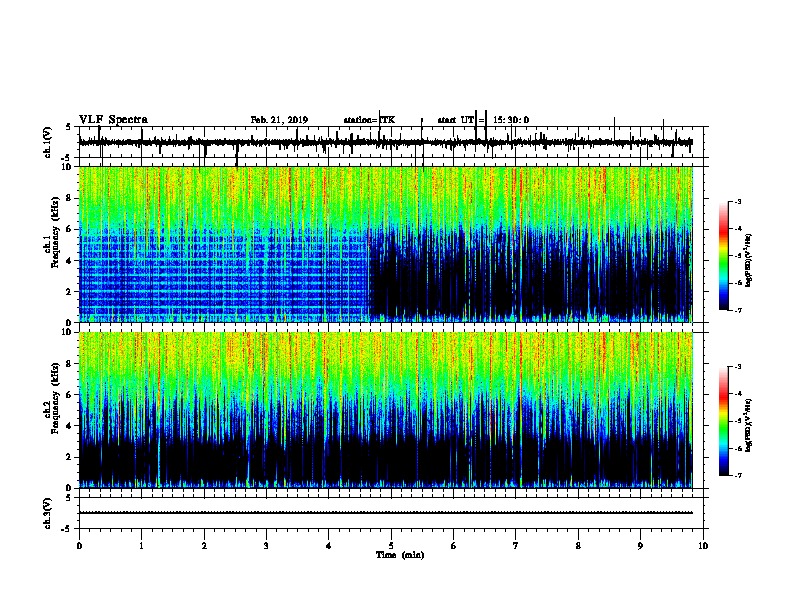Select the 'VLF Spectra' title text
Viewport: 792px width, 612px height.
pos(113,120)
